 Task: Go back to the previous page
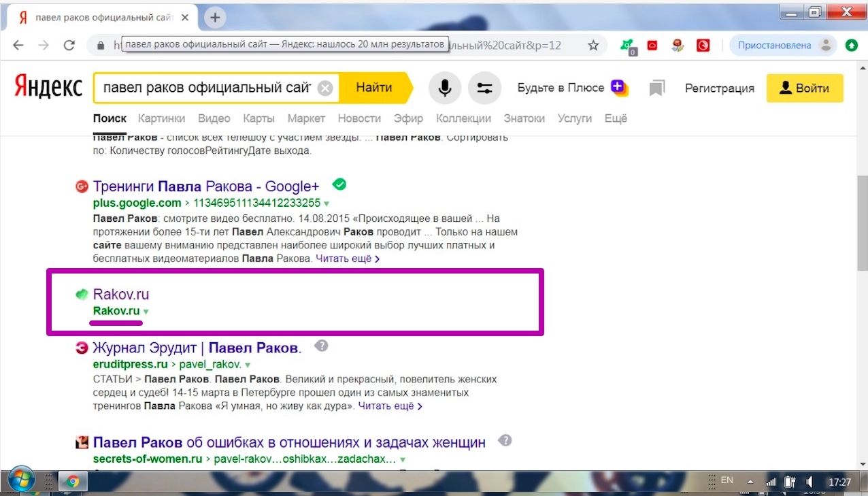point(18,46)
